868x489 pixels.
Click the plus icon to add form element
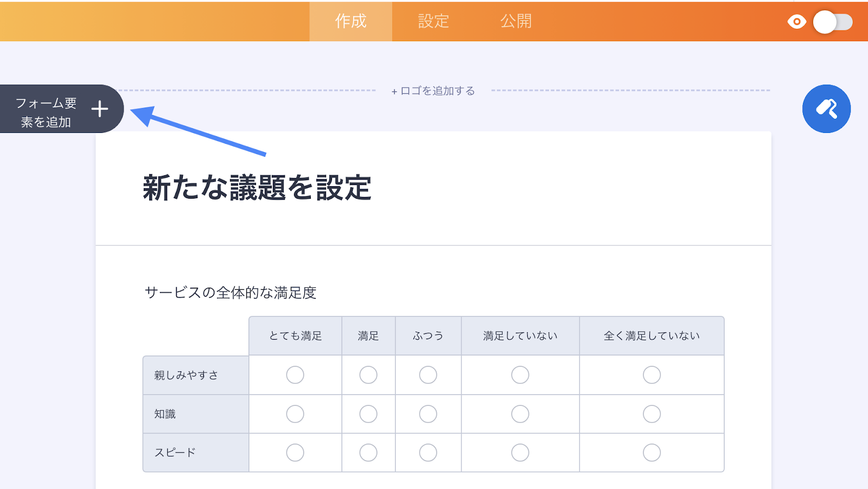(100, 109)
